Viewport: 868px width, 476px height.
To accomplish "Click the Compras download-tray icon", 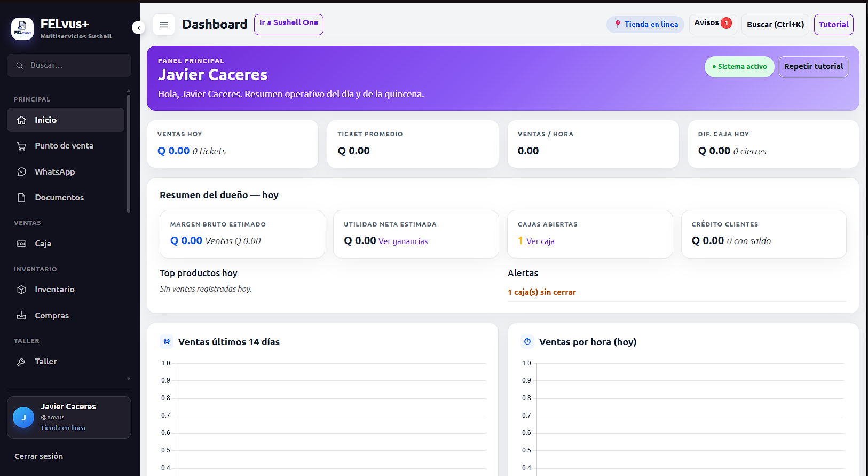I will point(21,316).
